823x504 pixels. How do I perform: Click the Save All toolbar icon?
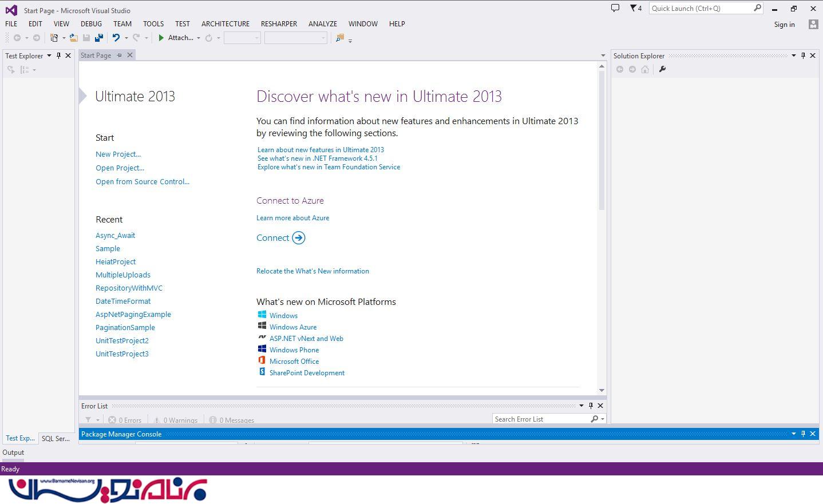99,38
